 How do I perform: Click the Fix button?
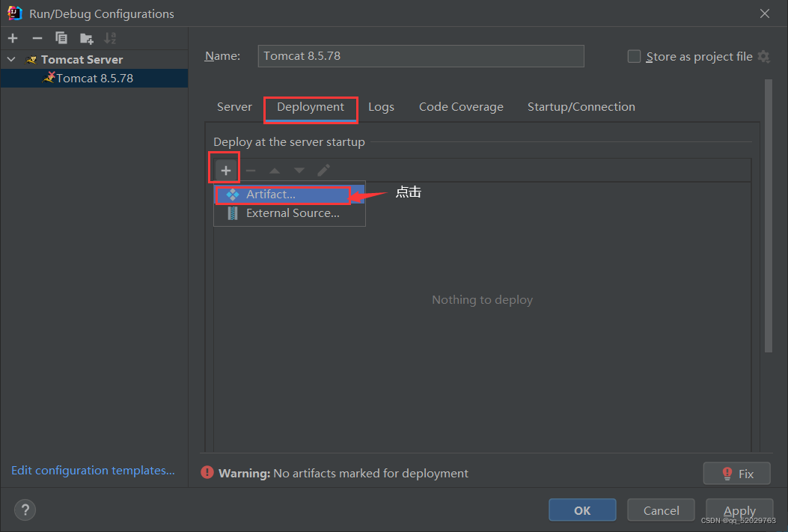(x=737, y=473)
